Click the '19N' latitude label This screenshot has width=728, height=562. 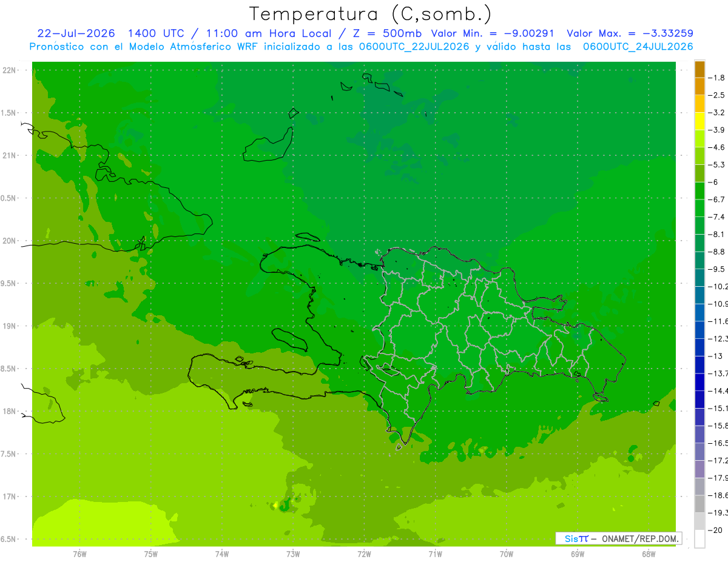tap(9, 326)
